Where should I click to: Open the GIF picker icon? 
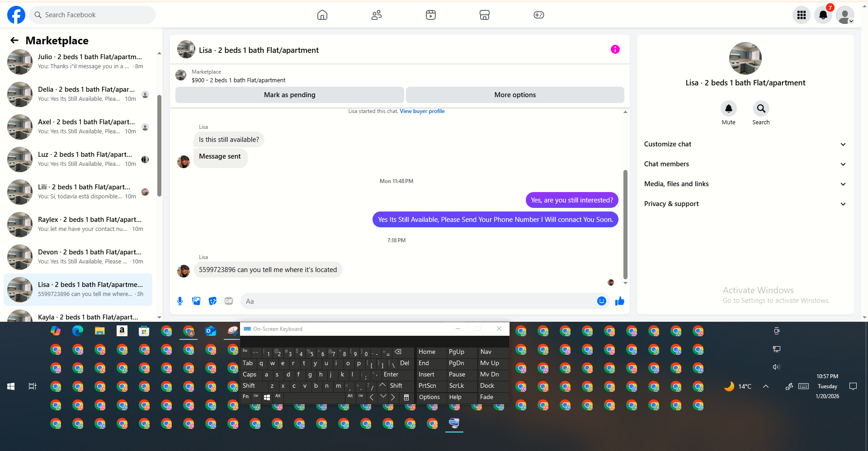point(229,301)
